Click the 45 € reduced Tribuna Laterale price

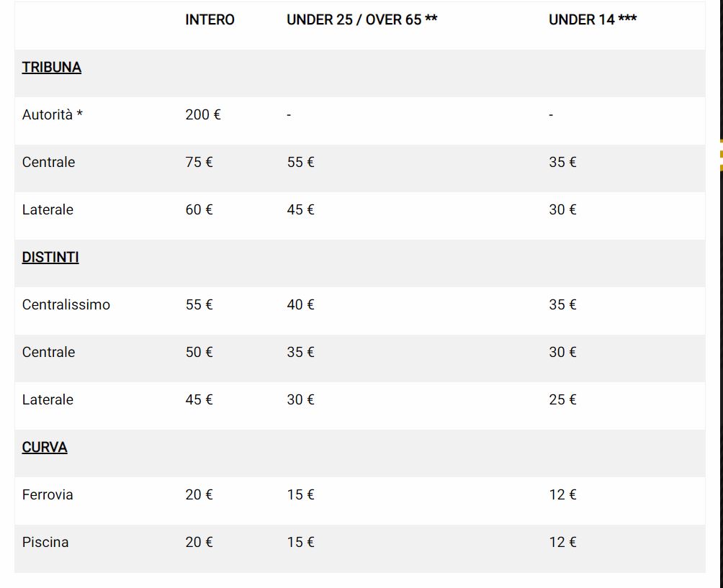300,209
